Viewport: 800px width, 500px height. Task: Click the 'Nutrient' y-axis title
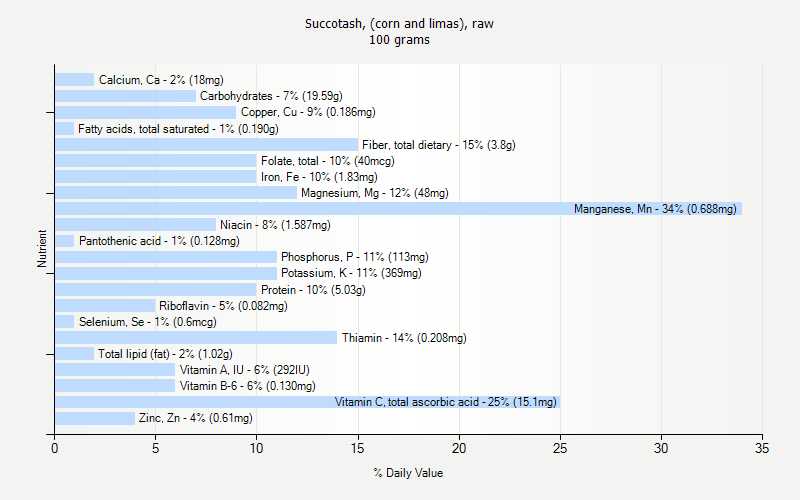click(x=42, y=249)
